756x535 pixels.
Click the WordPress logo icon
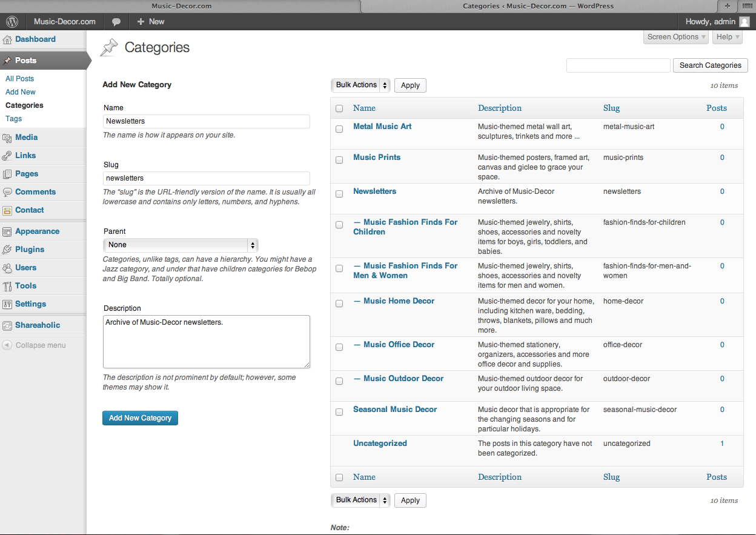[x=12, y=21]
